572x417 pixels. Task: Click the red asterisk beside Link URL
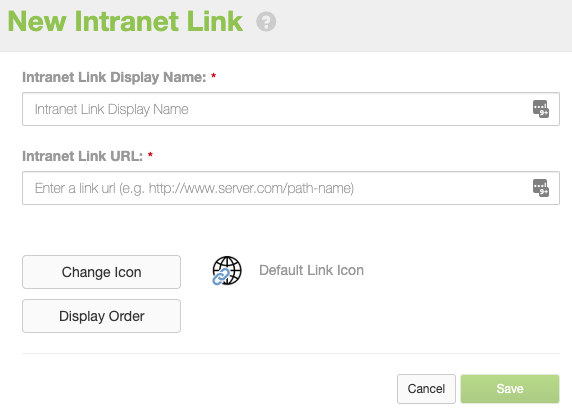150,155
